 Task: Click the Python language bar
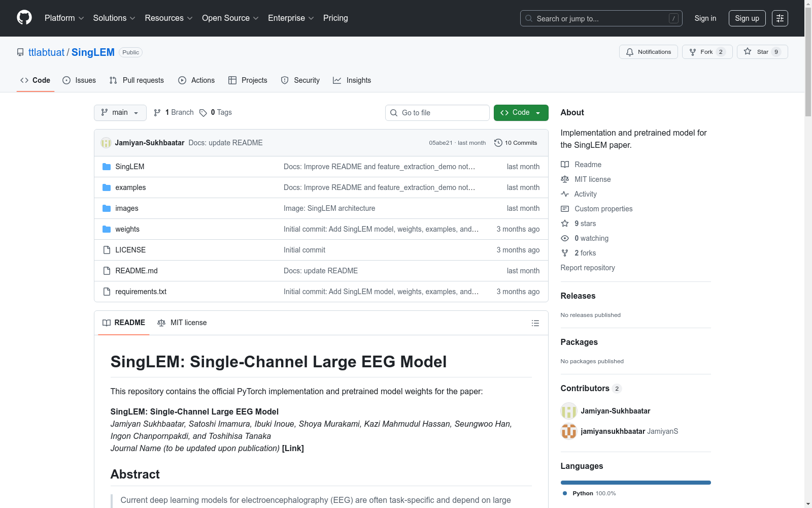[636, 483]
